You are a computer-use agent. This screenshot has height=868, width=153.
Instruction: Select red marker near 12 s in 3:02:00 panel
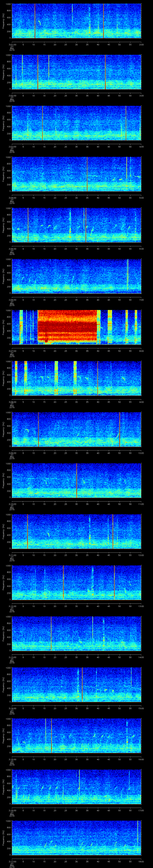click(x=38, y=72)
